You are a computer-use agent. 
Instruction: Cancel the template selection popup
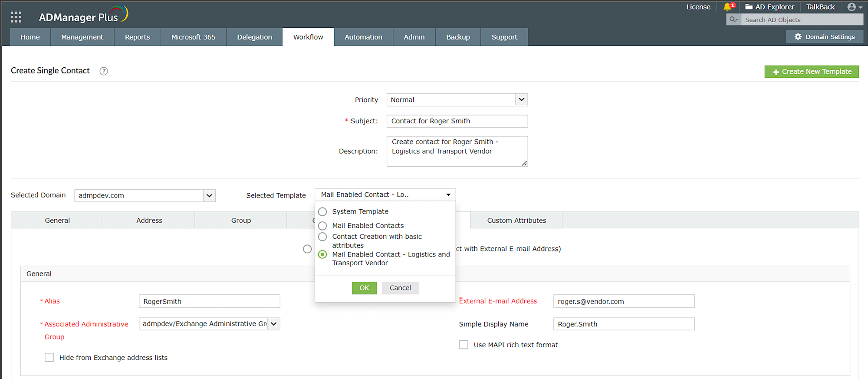(400, 288)
